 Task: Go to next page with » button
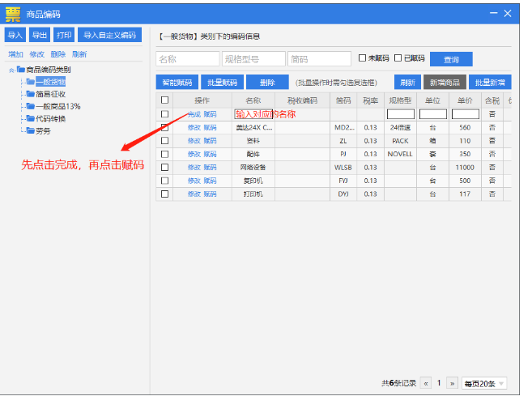pyautogui.click(x=452, y=383)
